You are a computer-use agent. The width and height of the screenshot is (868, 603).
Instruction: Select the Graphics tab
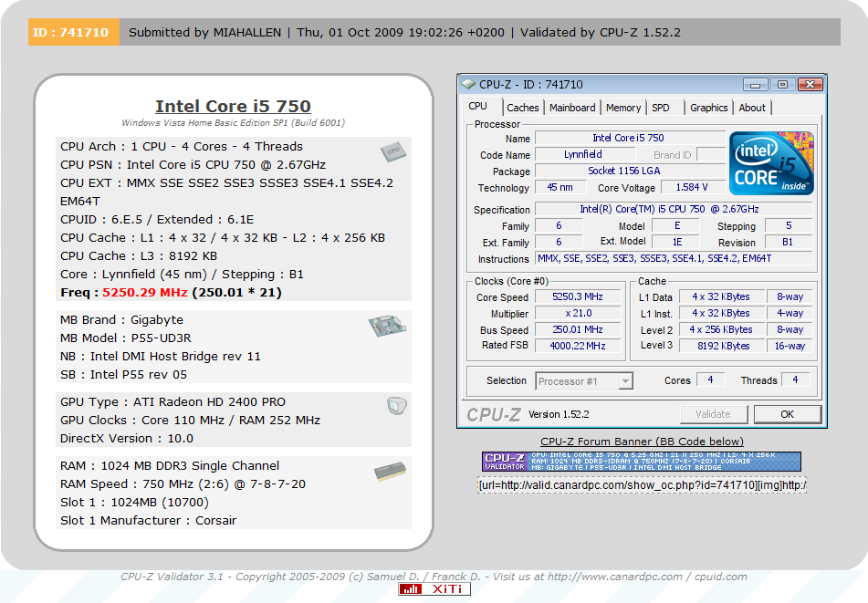click(x=708, y=108)
